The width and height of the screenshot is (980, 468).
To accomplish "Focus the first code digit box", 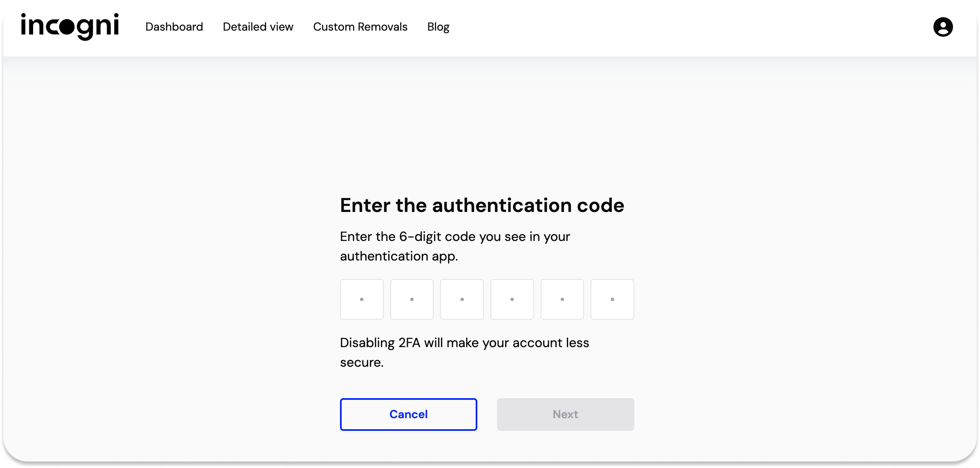I will coord(362,299).
